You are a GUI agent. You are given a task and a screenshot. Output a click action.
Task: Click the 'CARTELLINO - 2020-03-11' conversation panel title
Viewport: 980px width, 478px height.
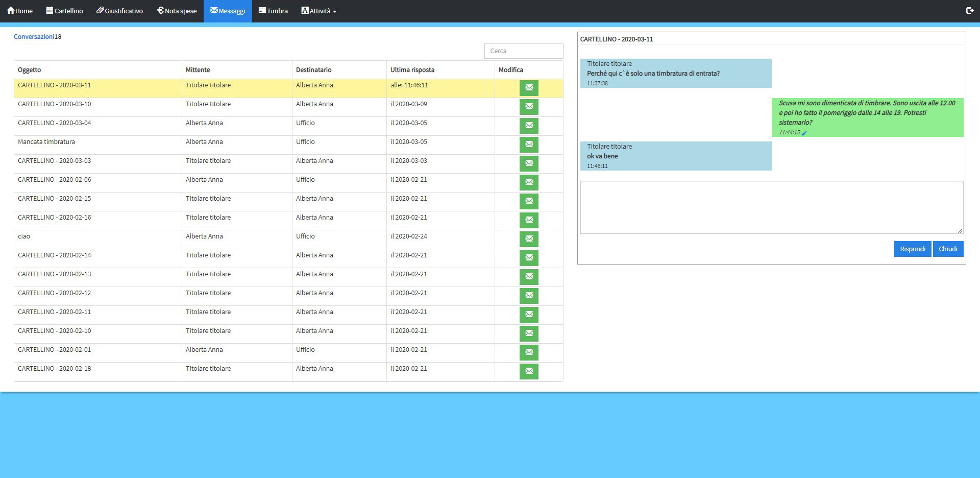click(x=617, y=39)
